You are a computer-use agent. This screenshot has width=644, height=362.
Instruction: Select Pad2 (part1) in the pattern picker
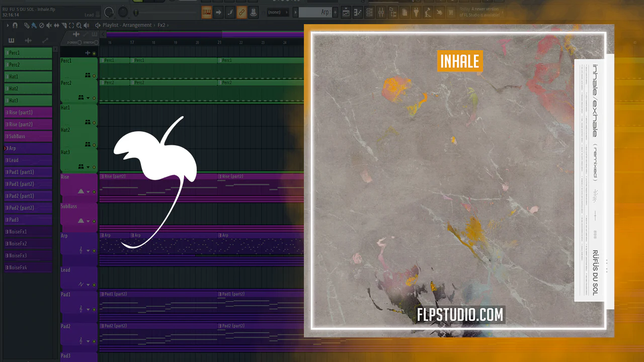(x=28, y=196)
